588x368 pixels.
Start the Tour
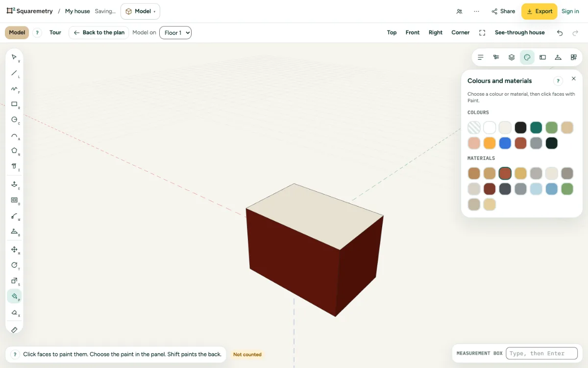coord(55,33)
